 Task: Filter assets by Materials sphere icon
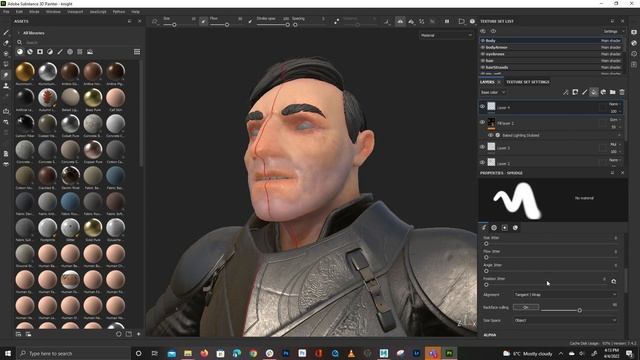20,52
